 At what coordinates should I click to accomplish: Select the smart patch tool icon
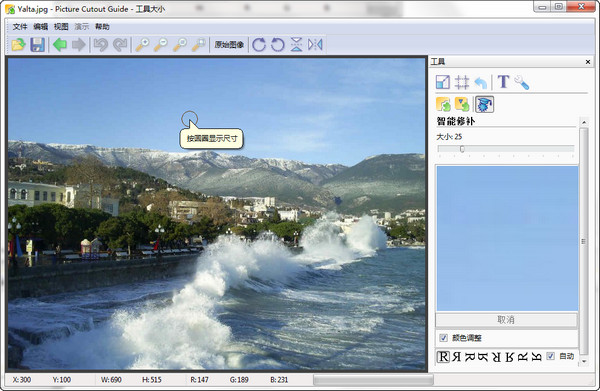[484, 104]
